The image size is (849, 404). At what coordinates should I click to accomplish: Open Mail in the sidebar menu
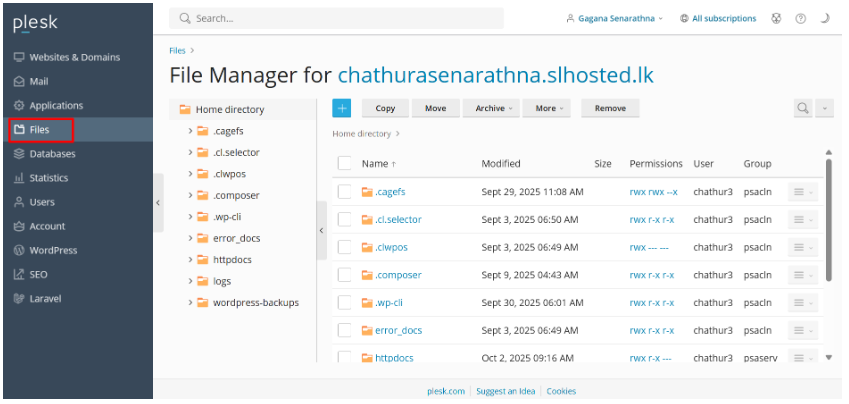(38, 82)
